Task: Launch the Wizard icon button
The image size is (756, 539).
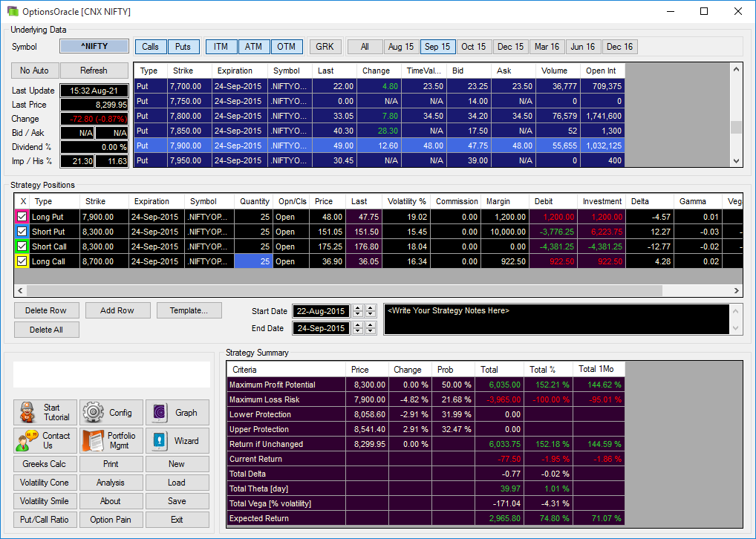Action: point(177,440)
